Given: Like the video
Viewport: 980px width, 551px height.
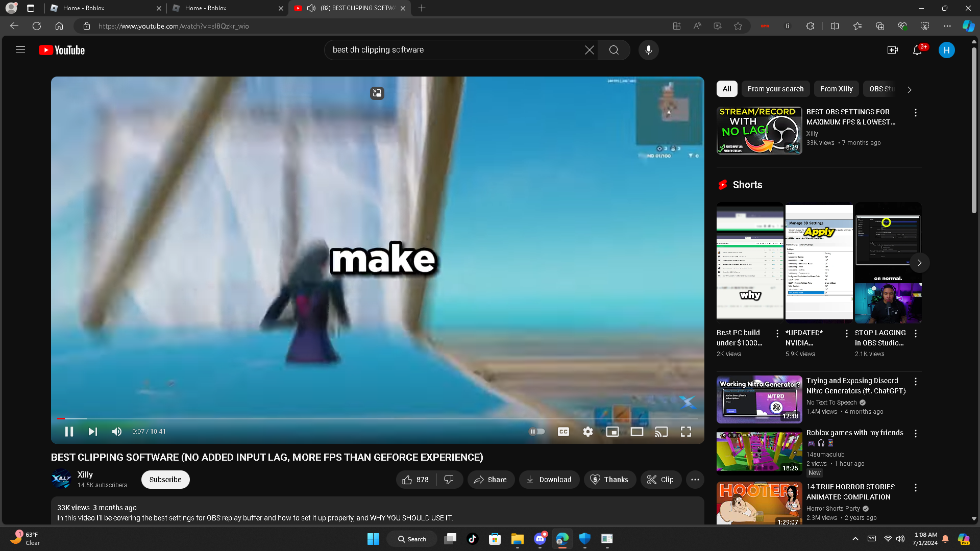Looking at the screenshot, I should coord(415,480).
